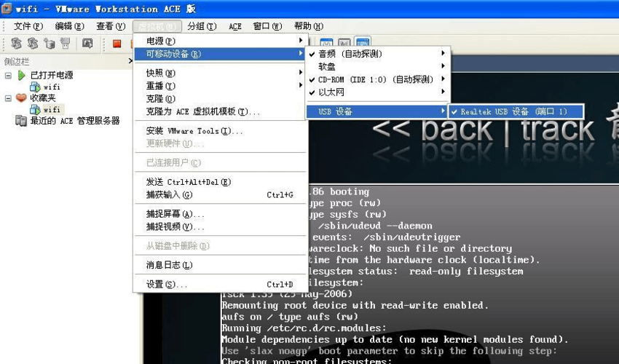This screenshot has height=364, width=619.
Task: Select the 可移动设备 menu entry
Action: click(219, 54)
